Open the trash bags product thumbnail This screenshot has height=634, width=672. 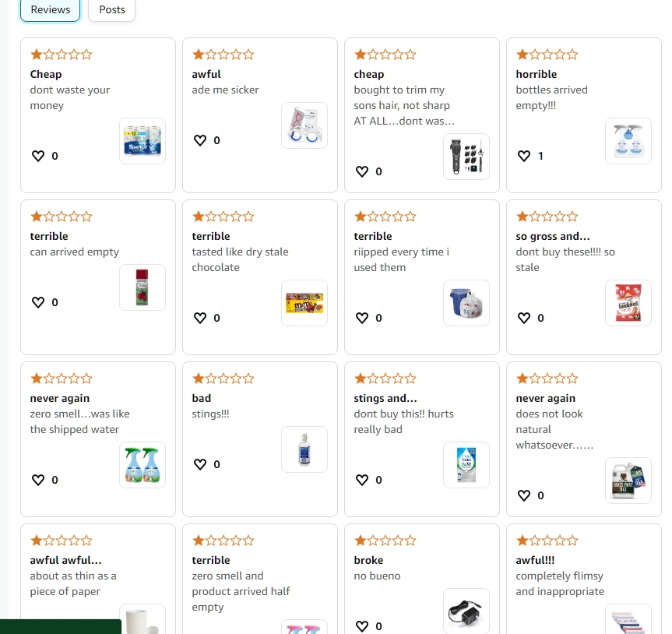466,303
